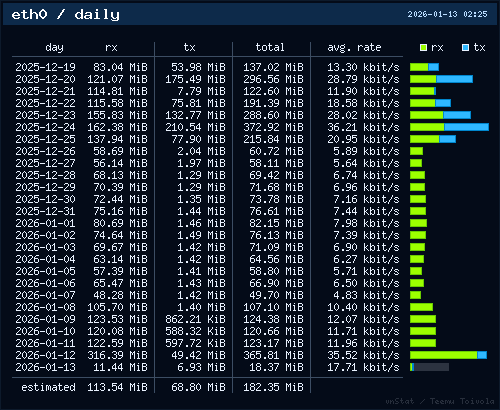Click the blue tx legend swatch
The width and height of the screenshot is (500, 410).
click(x=465, y=48)
